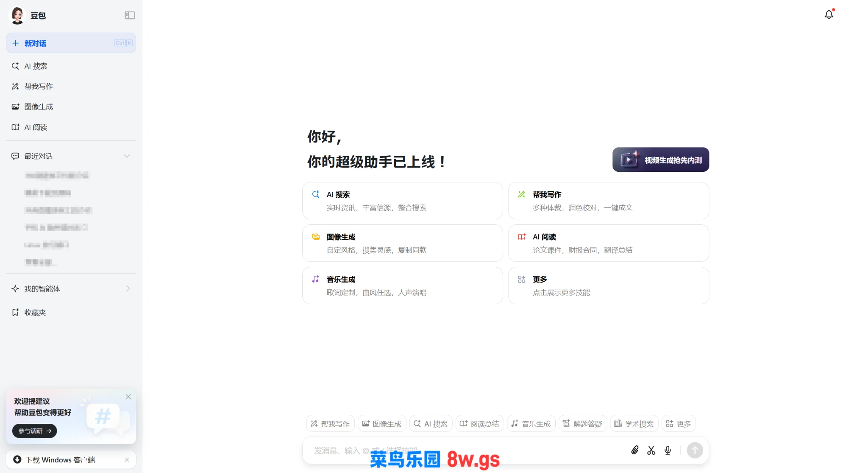Image resolution: width=868 pixels, height=473 pixels.
Task: Select the 音乐生成 chip above input
Action: 531,423
